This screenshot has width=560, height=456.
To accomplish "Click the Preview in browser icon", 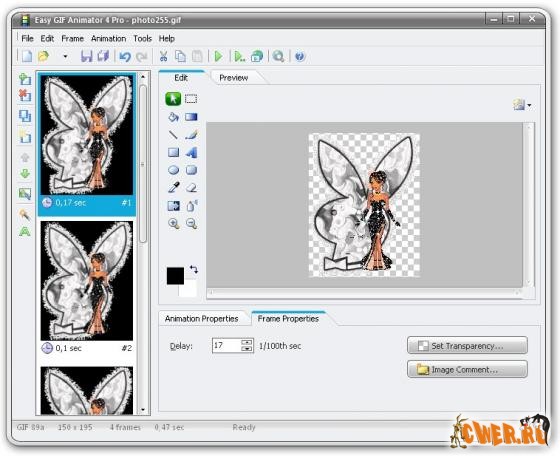I will click(257, 56).
